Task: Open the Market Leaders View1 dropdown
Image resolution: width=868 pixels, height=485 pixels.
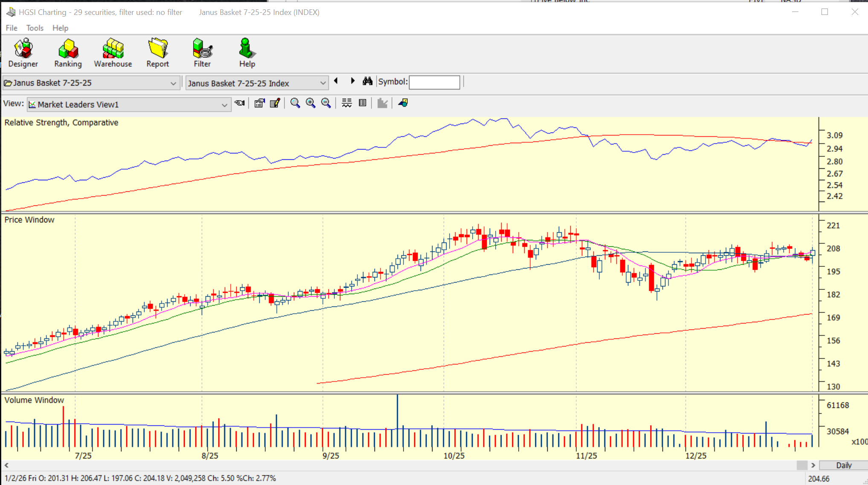Action: (224, 105)
